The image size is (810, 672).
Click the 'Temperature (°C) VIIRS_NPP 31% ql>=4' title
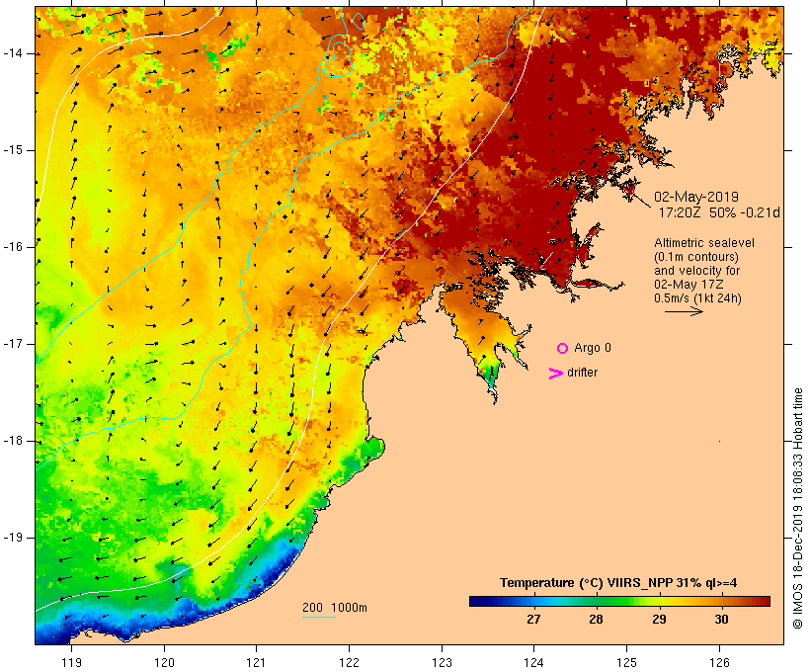(618, 583)
